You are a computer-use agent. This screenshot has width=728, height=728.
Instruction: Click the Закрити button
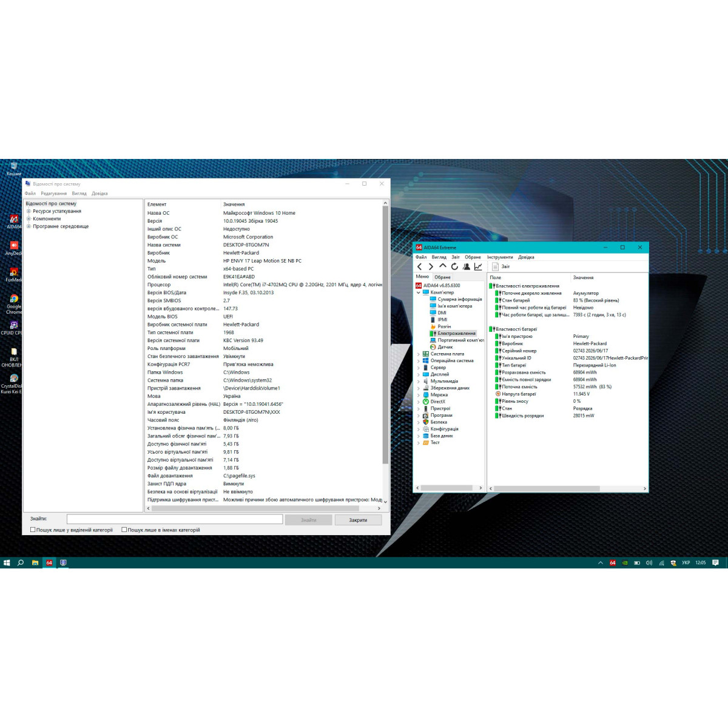(x=358, y=520)
